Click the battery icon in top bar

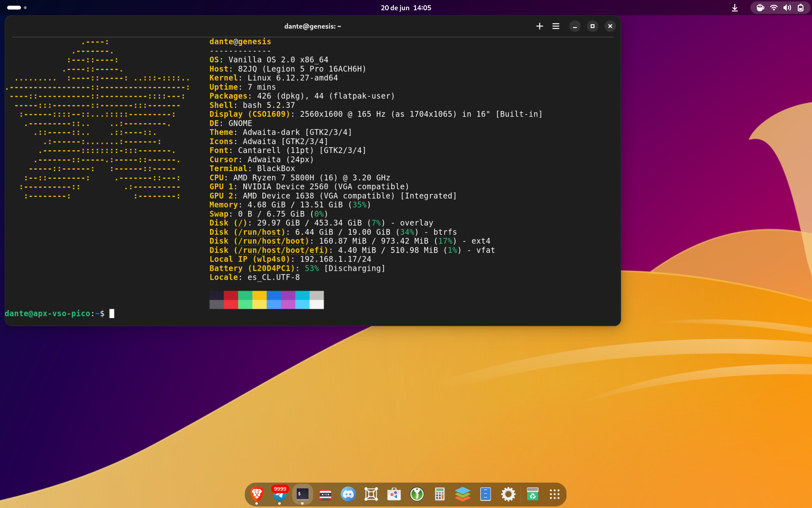pos(801,8)
